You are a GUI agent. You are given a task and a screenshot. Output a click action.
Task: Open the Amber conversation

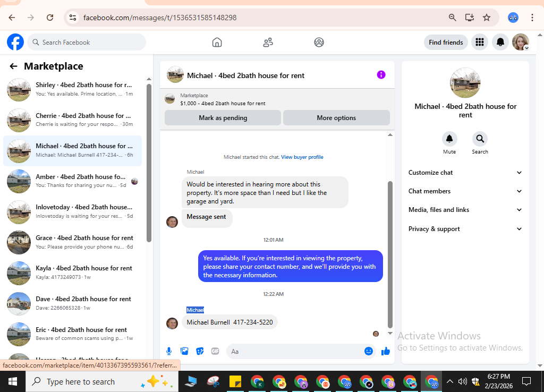click(x=72, y=181)
